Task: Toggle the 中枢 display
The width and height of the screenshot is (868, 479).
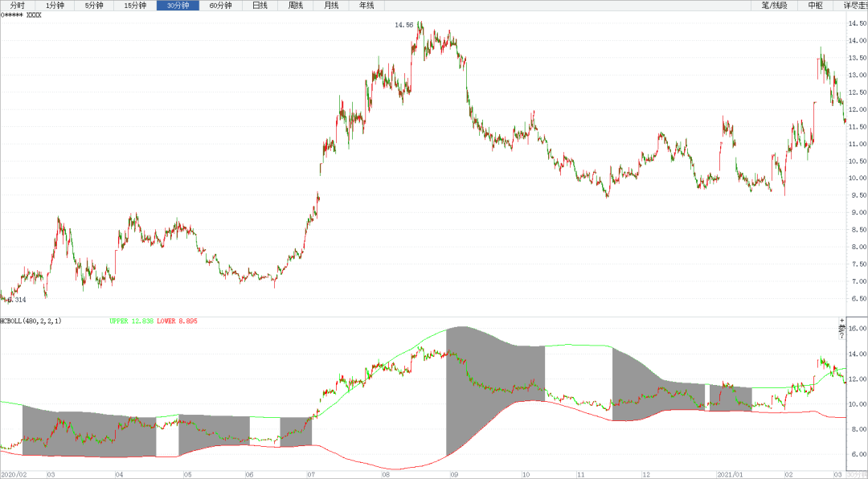Action: coord(815,6)
